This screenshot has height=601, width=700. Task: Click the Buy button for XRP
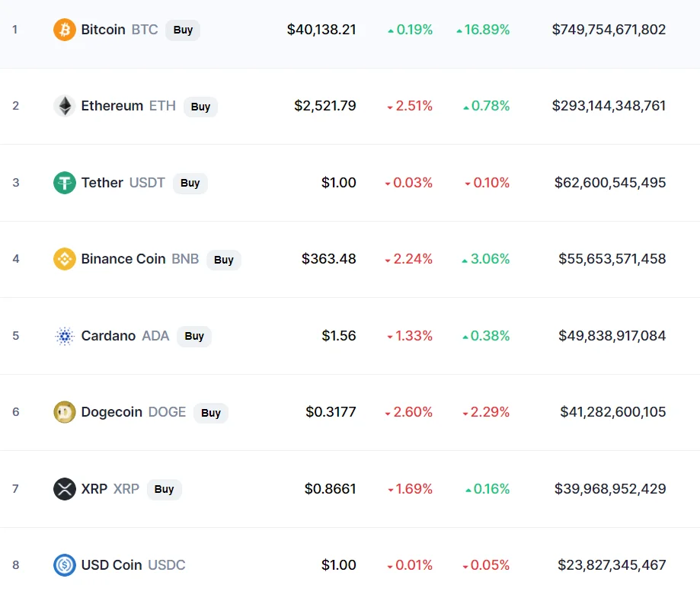pos(165,489)
